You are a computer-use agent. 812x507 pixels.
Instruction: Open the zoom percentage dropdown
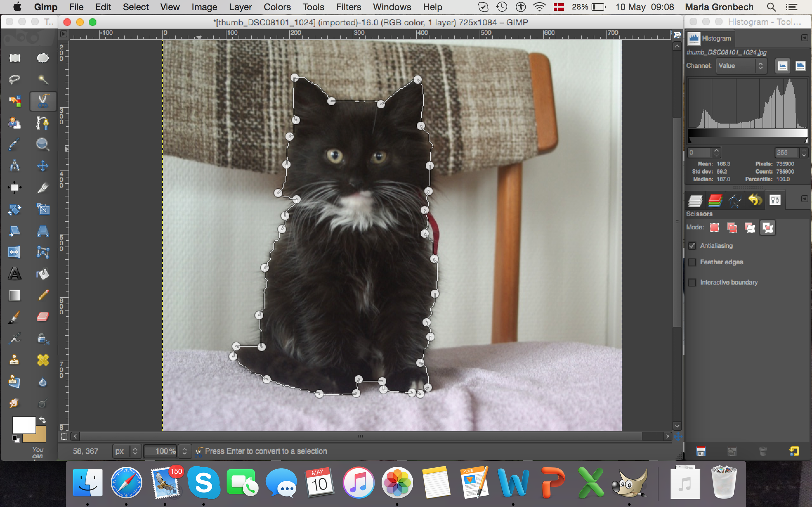[184, 451]
